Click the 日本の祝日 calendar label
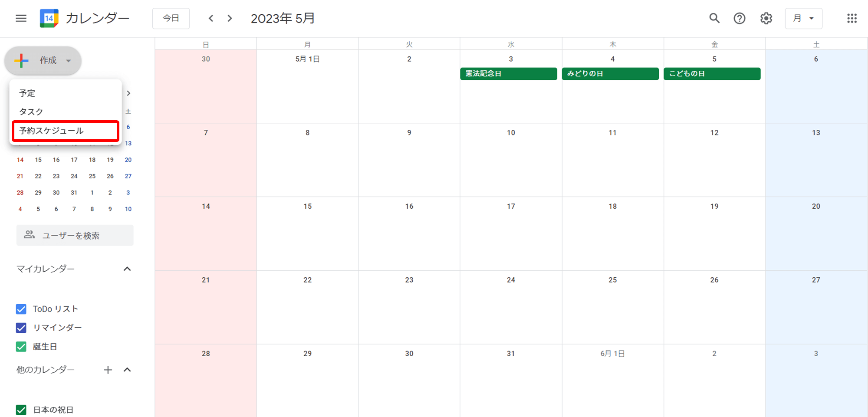 click(53, 410)
